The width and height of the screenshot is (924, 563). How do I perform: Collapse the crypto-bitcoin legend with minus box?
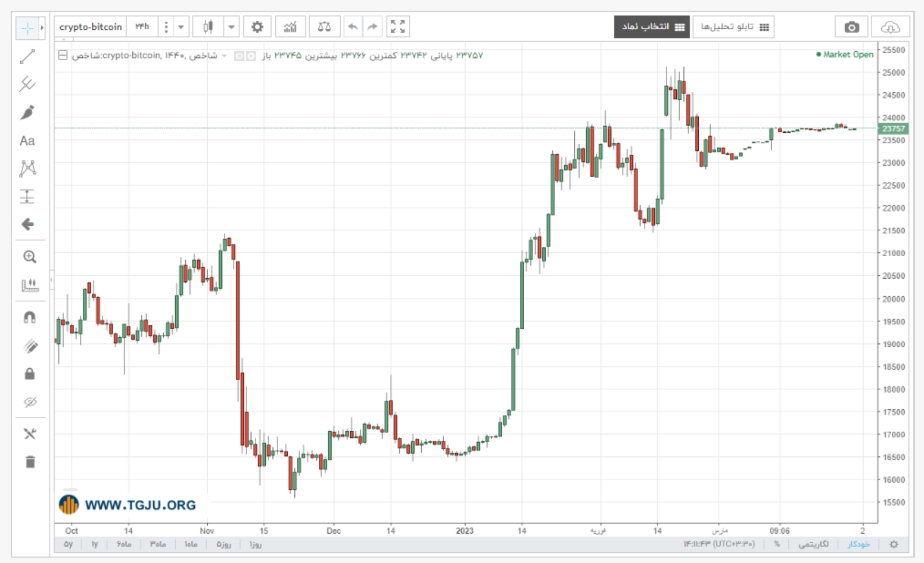click(63, 55)
